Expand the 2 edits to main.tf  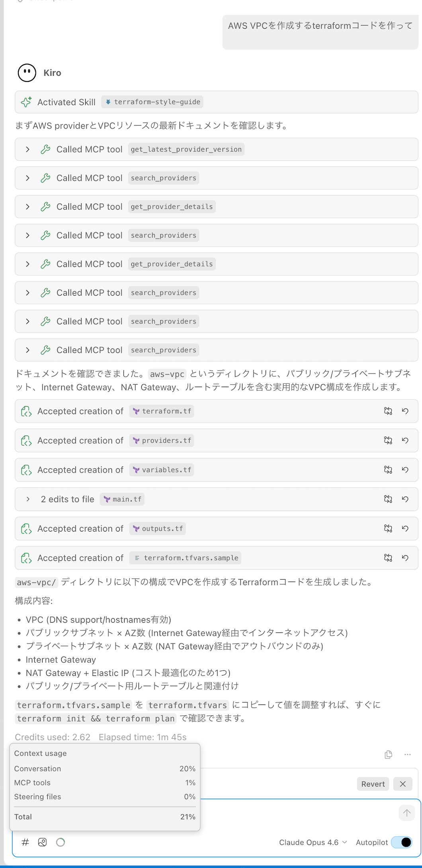tap(27, 499)
